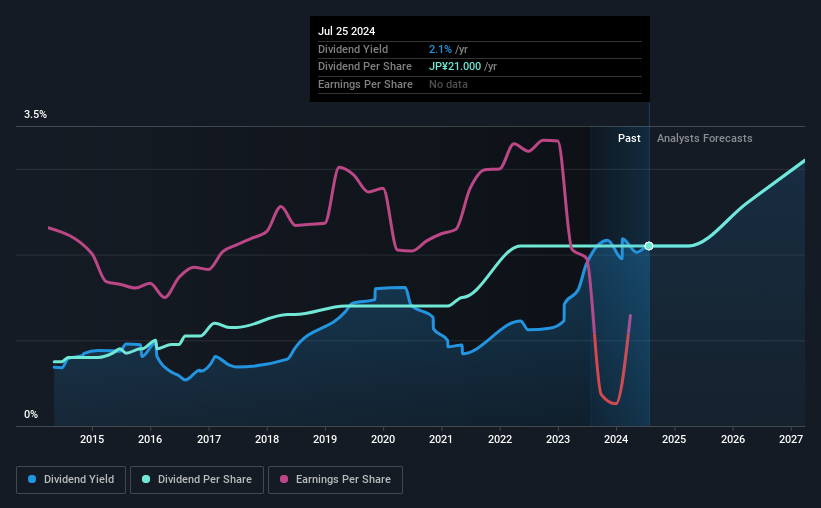Click the 3.5% y-axis label
The height and width of the screenshot is (508, 821).
tap(35, 114)
